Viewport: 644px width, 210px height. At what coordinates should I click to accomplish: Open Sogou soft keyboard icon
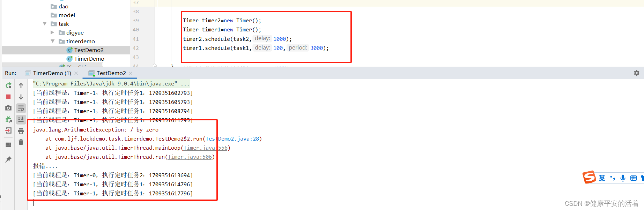pos(634,178)
